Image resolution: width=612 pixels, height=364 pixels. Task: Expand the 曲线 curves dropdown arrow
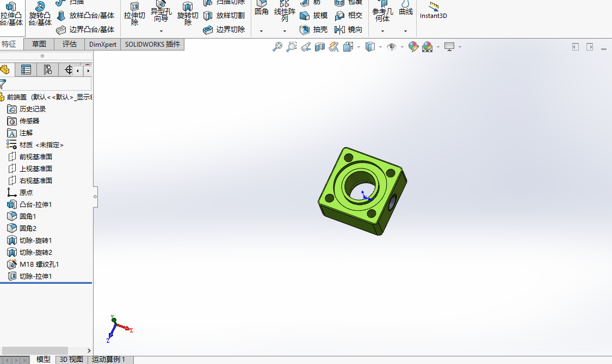[x=405, y=31]
